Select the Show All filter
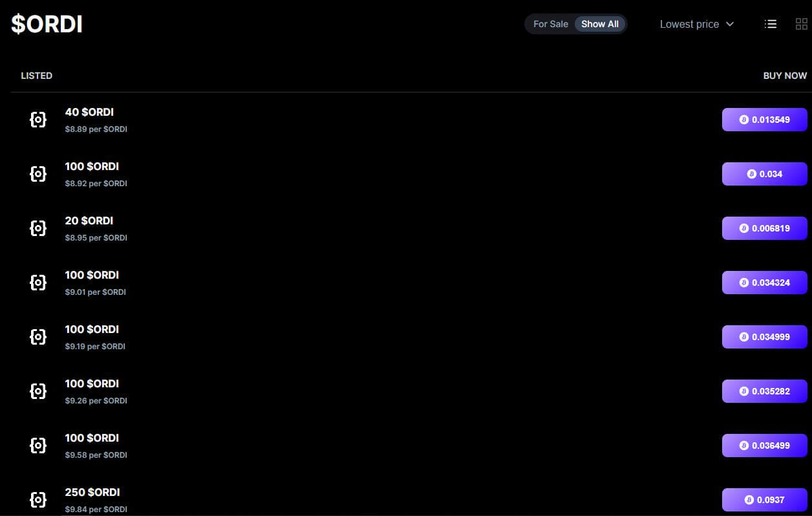The height and width of the screenshot is (516, 812). point(600,24)
